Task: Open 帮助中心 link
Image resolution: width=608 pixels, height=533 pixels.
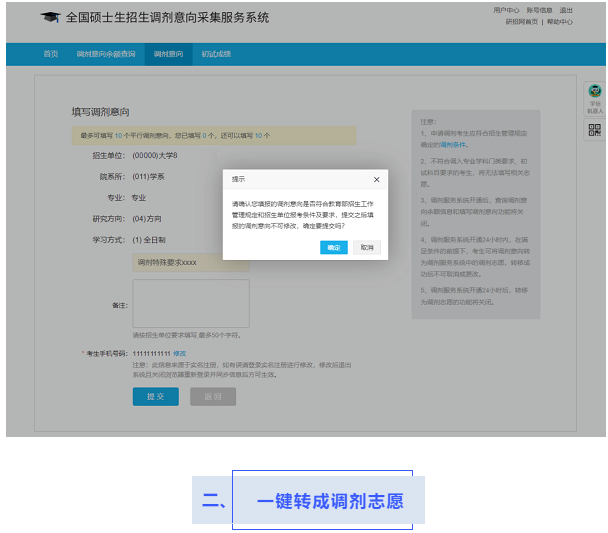Action: point(560,21)
